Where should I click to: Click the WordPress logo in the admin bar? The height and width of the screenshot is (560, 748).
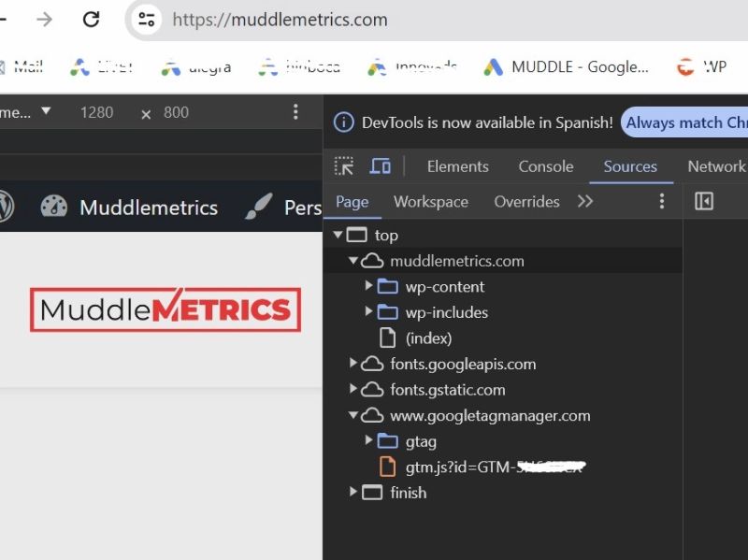7,208
